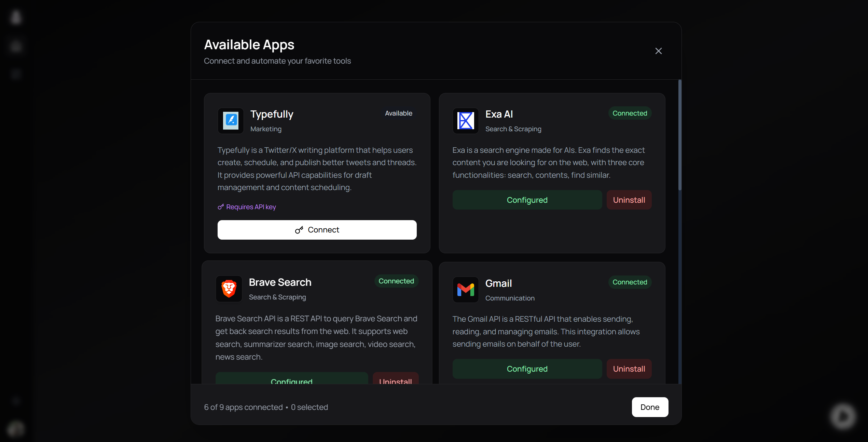Click Connected badge on Gmail card
868x442 pixels.
630,282
